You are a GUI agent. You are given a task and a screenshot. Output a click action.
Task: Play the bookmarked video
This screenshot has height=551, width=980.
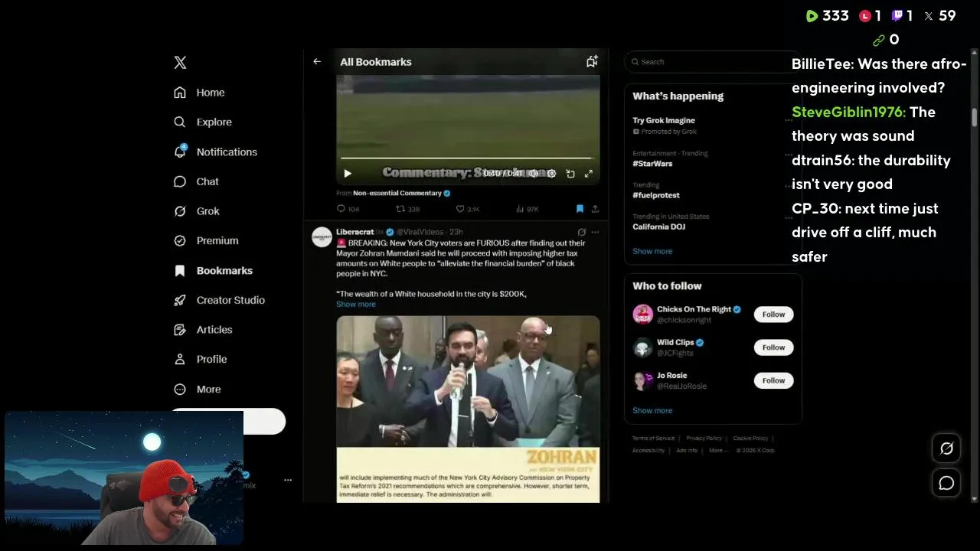tap(348, 174)
